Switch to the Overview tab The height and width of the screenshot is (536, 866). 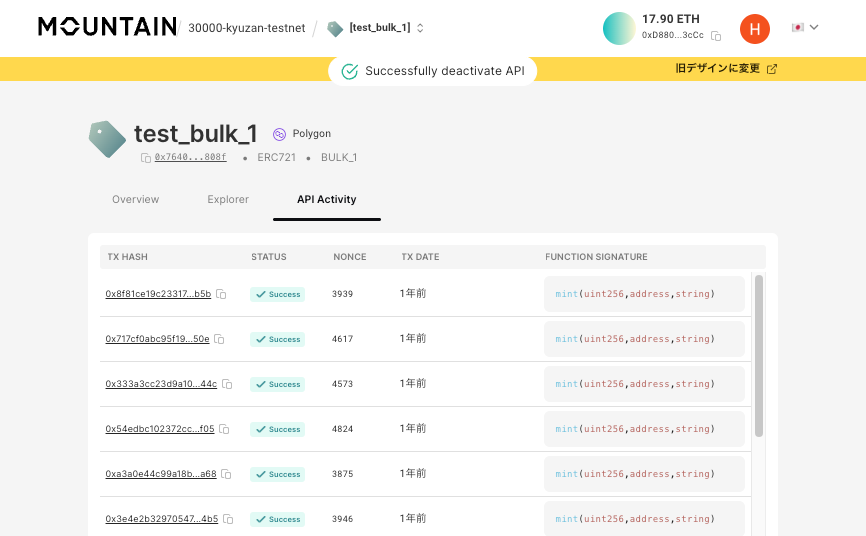(x=135, y=199)
